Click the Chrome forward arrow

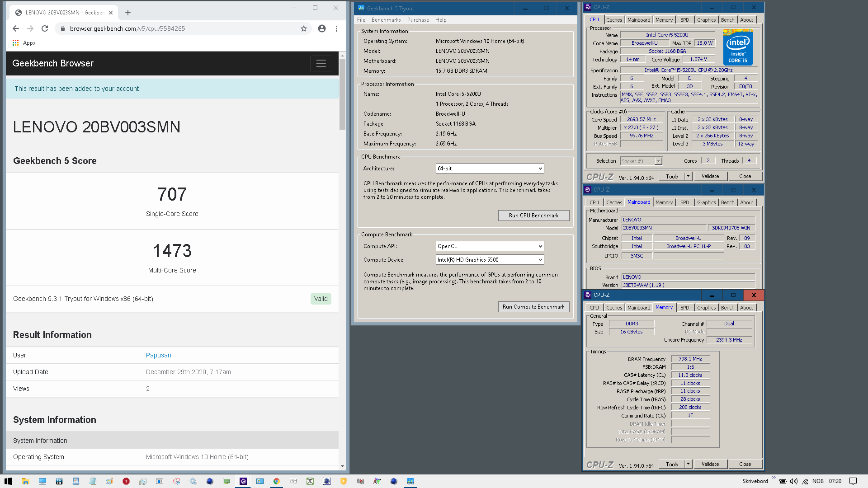coord(30,28)
